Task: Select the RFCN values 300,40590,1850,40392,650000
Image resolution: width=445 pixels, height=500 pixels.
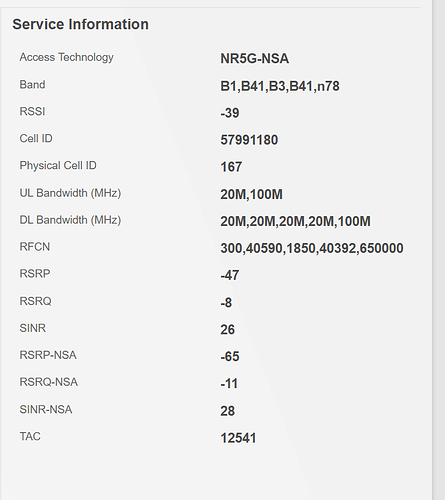Action: click(x=312, y=248)
